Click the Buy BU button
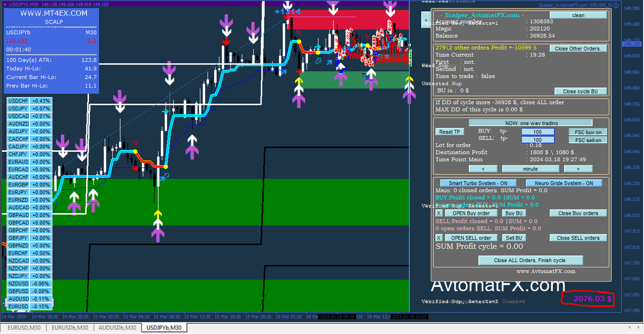Viewport: 644px width, 334px height. 514,213
